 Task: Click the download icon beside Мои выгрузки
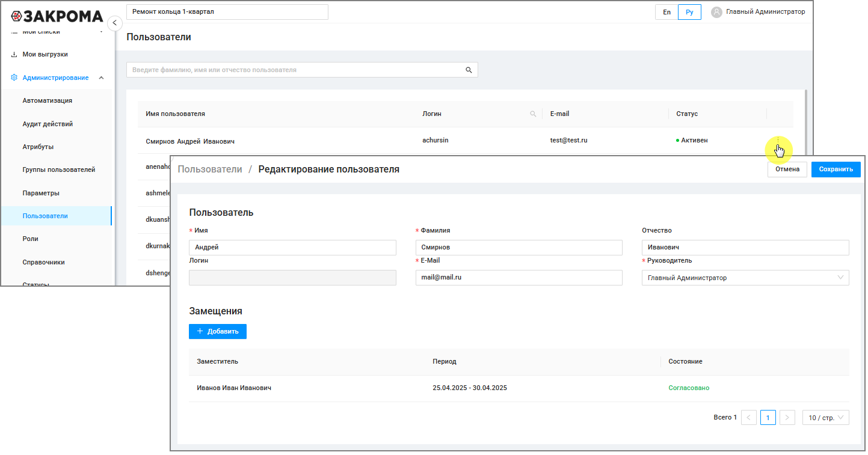(14, 55)
